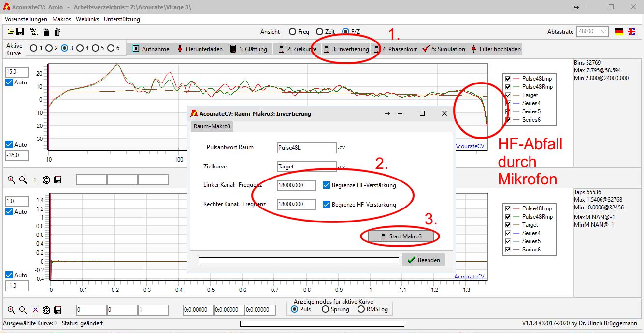Click the Rechter Kanal Frequenz input field

[296, 204]
